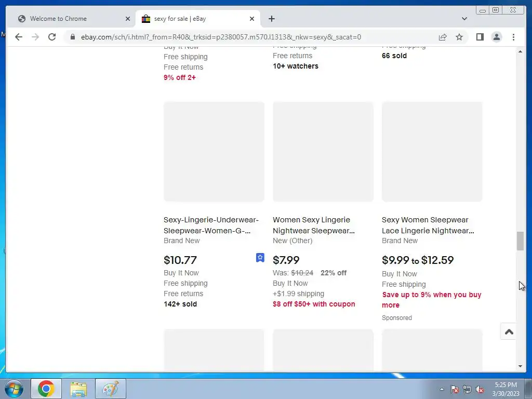Click '66 sold' text
The image size is (532, 399).
pos(394,56)
